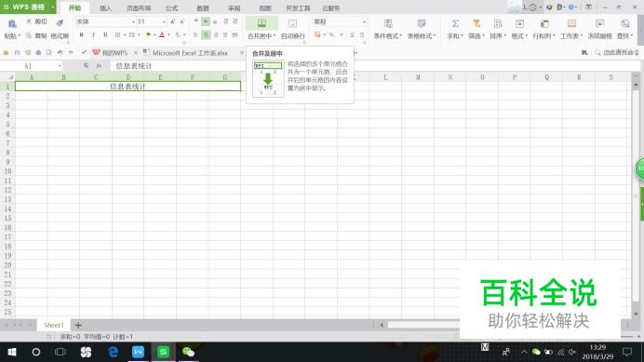Expand the font name dropdown 宋体

pyautogui.click(x=133, y=21)
